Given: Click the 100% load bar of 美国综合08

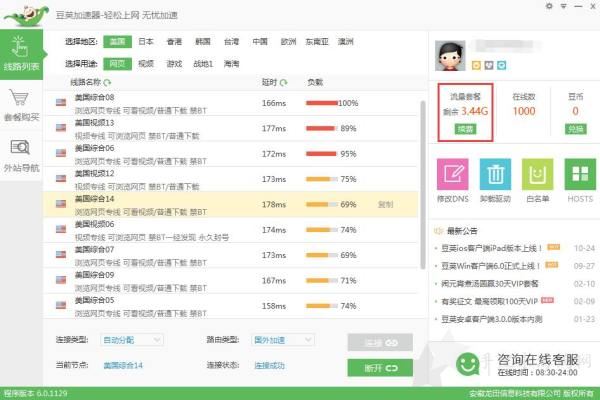Looking at the screenshot, I should (x=322, y=103).
